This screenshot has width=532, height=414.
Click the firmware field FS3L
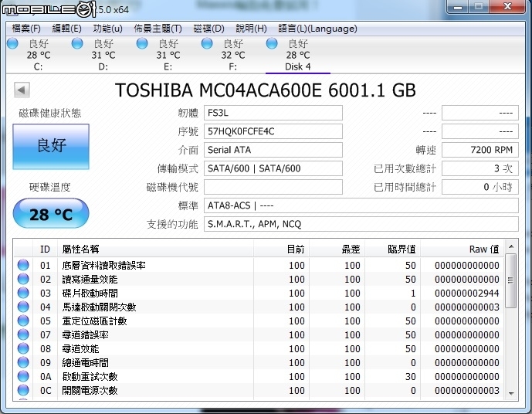tap(273, 113)
